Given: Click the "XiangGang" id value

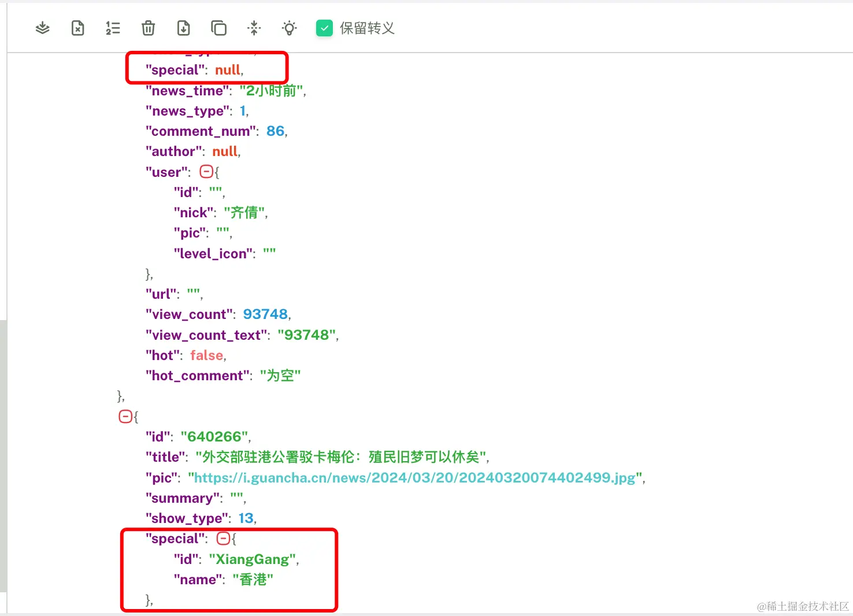Looking at the screenshot, I should tap(253, 559).
